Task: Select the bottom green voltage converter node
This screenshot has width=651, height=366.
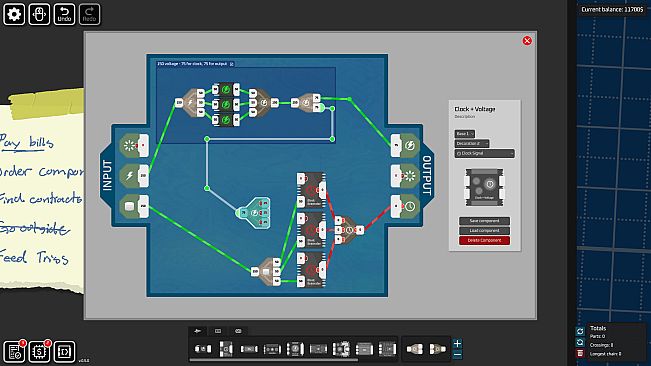Action: point(226,120)
